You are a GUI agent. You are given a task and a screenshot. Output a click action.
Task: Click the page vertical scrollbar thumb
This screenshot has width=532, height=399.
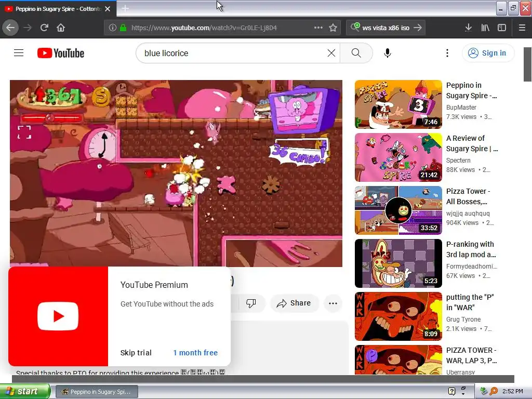tap(528, 64)
